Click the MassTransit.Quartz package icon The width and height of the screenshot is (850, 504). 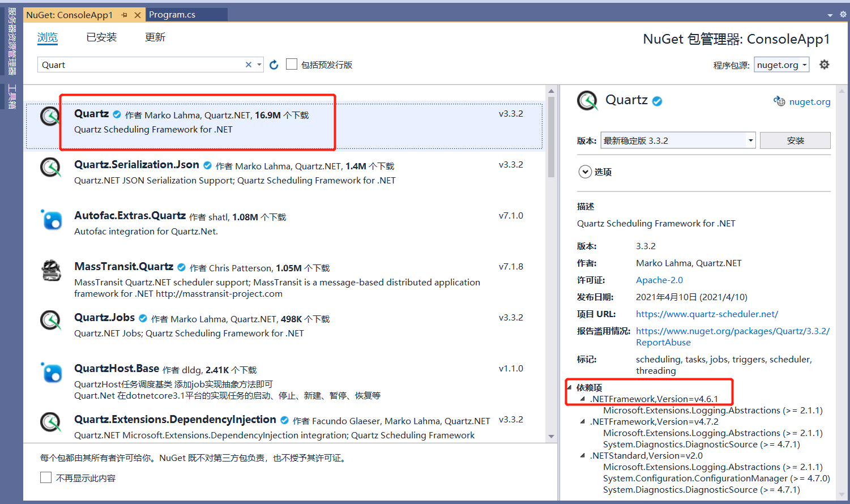[51, 270]
